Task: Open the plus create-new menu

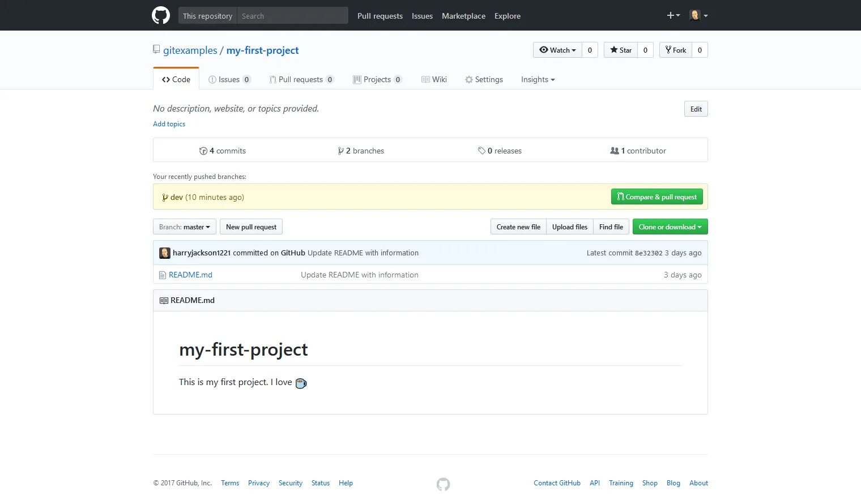Action: pos(673,15)
